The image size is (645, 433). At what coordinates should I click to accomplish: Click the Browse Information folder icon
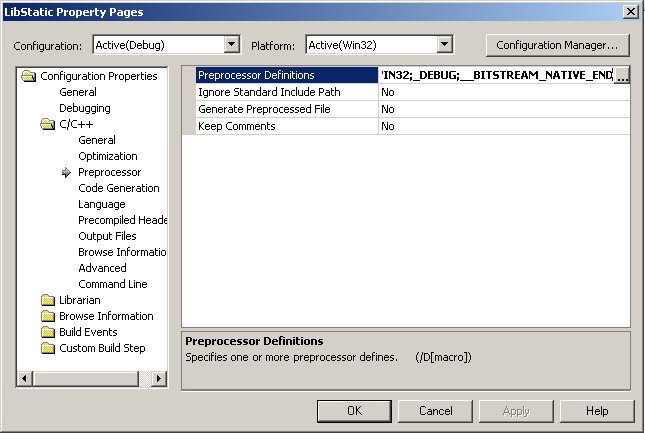coord(48,316)
